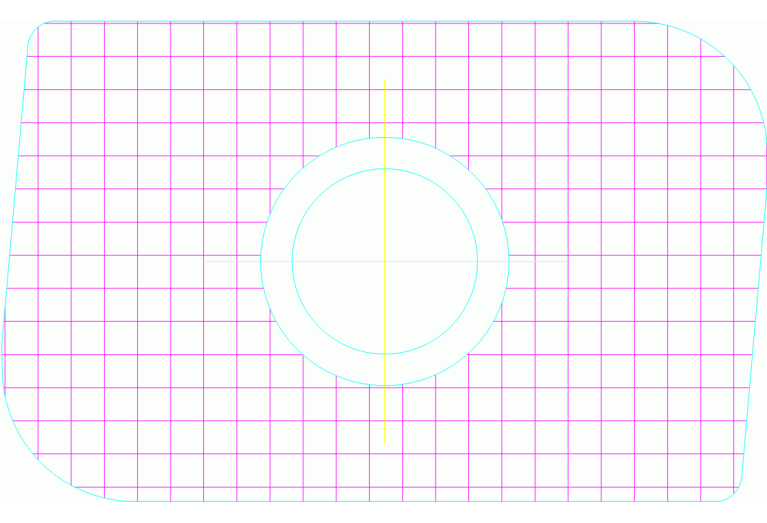Image resolution: width=767 pixels, height=523 pixels.
Task: Click the intersection of the yellow centerlines
Action: (x=385, y=261)
